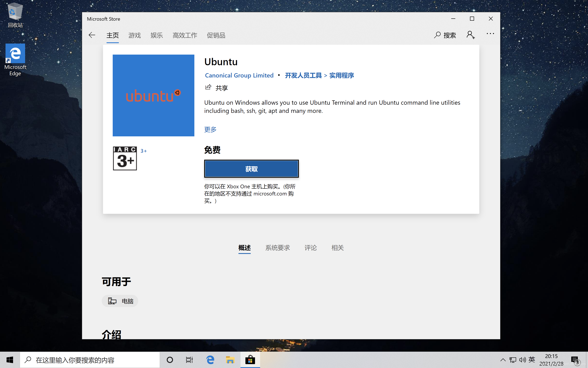Viewport: 588px width, 368px height.
Task: Switch to the 娱乐 tab
Action: [x=157, y=35]
